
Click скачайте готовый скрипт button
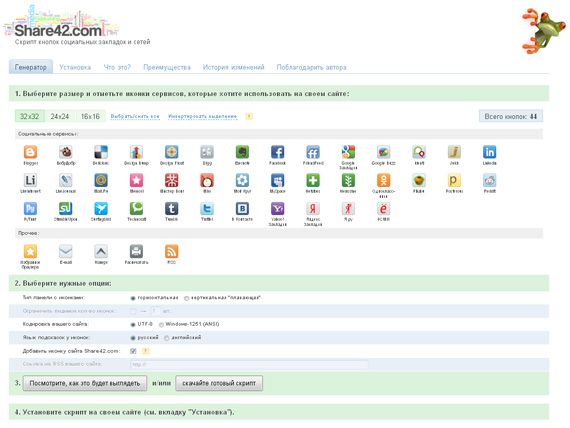[x=219, y=383]
